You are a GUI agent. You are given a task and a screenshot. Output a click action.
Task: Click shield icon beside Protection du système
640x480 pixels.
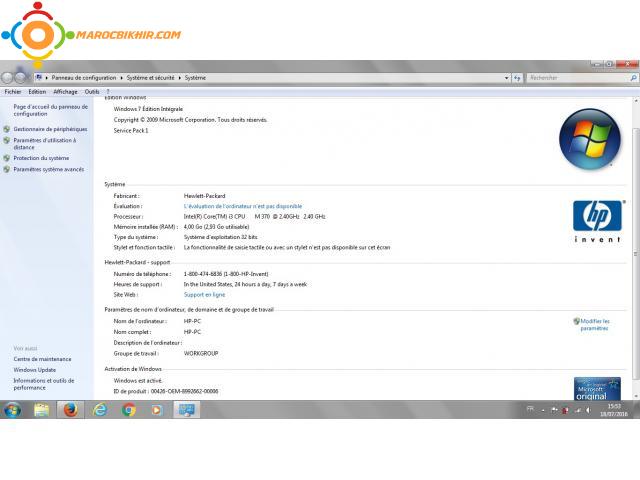(7, 158)
